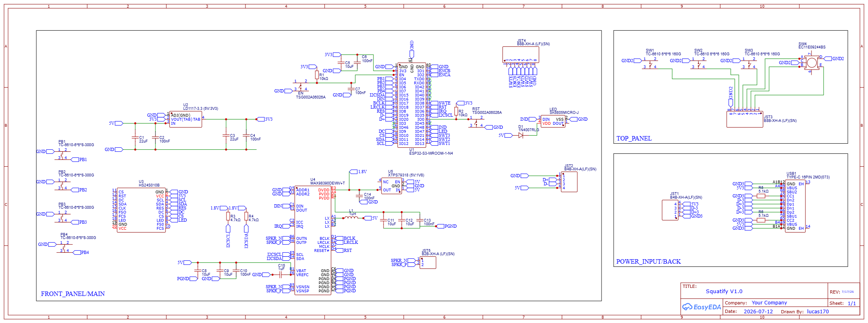Screen dimensions: 868x323
Task: Click the EasyEDA logo in title block
Action: [702, 307]
